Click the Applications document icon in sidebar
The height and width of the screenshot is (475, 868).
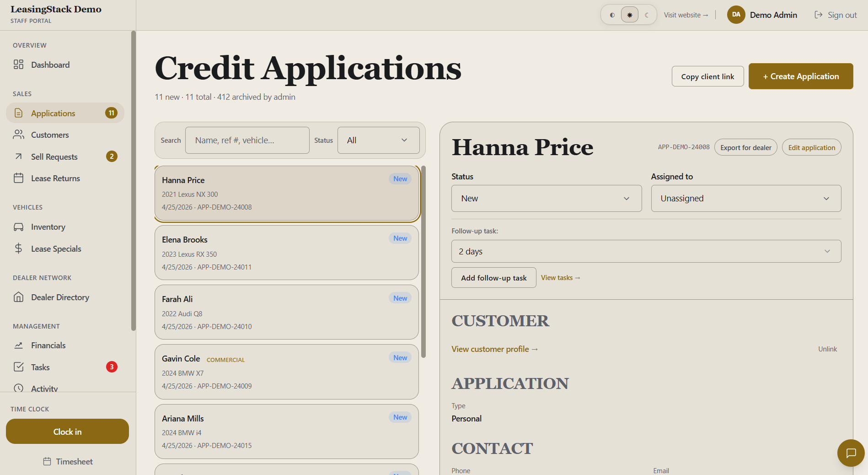click(18, 113)
